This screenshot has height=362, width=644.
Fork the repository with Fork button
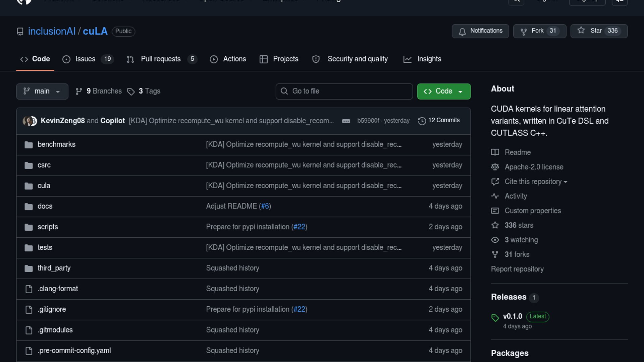click(x=539, y=31)
